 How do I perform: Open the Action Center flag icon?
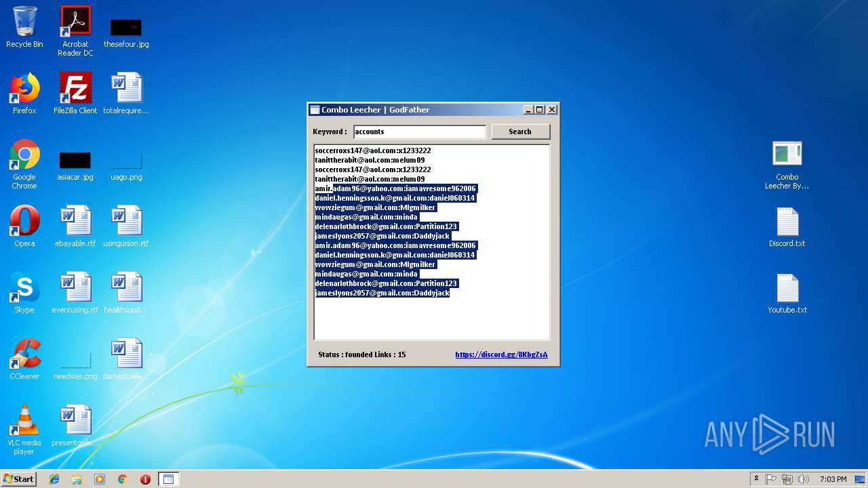click(771, 479)
